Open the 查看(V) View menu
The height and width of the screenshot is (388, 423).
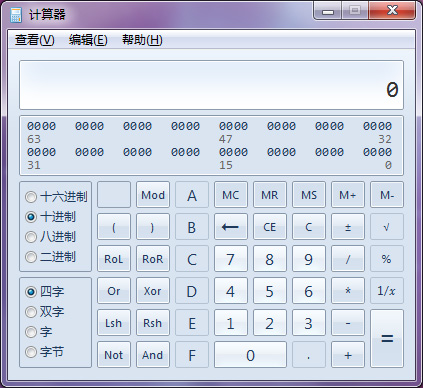click(34, 40)
